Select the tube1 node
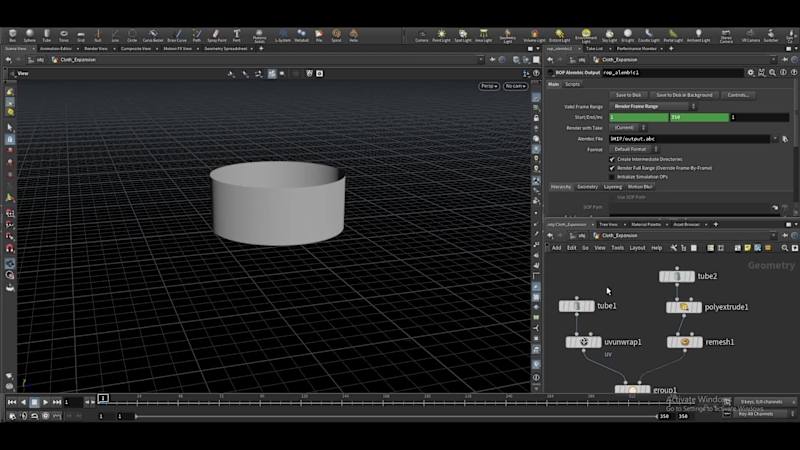Screen dimensions: 800x450 pos(577,306)
